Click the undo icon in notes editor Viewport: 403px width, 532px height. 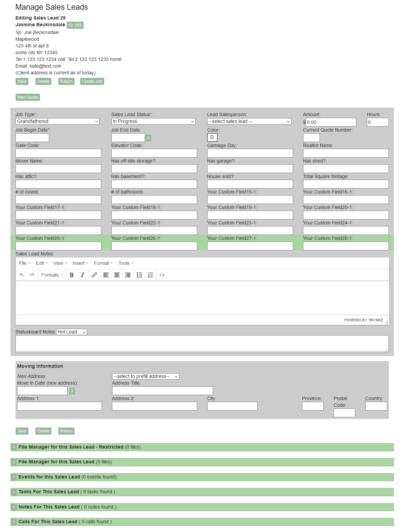(x=22, y=275)
